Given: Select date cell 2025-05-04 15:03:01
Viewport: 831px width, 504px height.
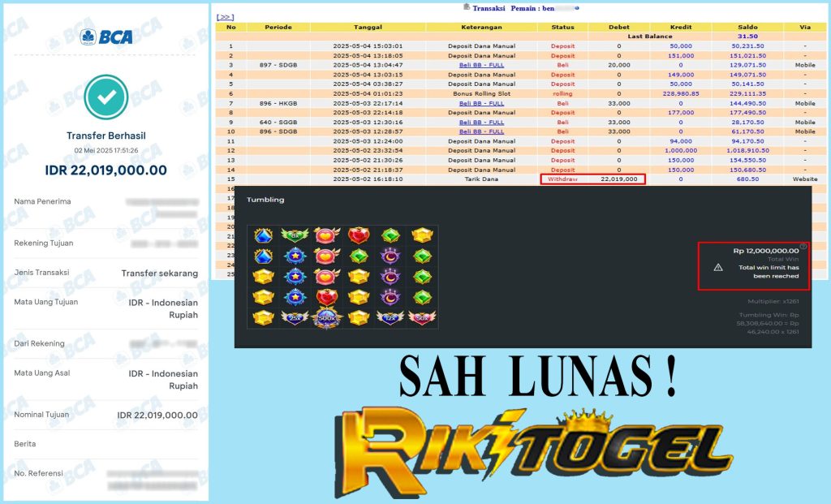Looking at the screenshot, I should [368, 46].
